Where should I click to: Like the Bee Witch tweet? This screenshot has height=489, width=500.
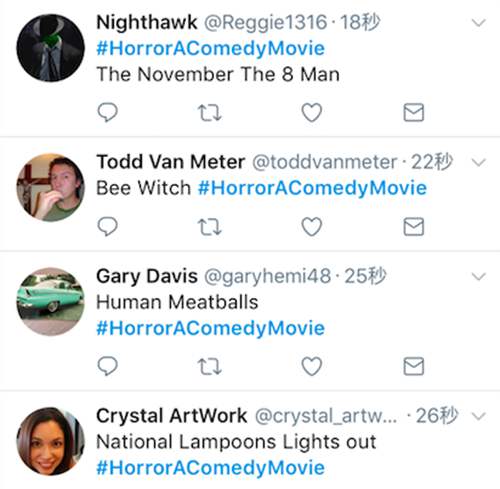coord(312,227)
